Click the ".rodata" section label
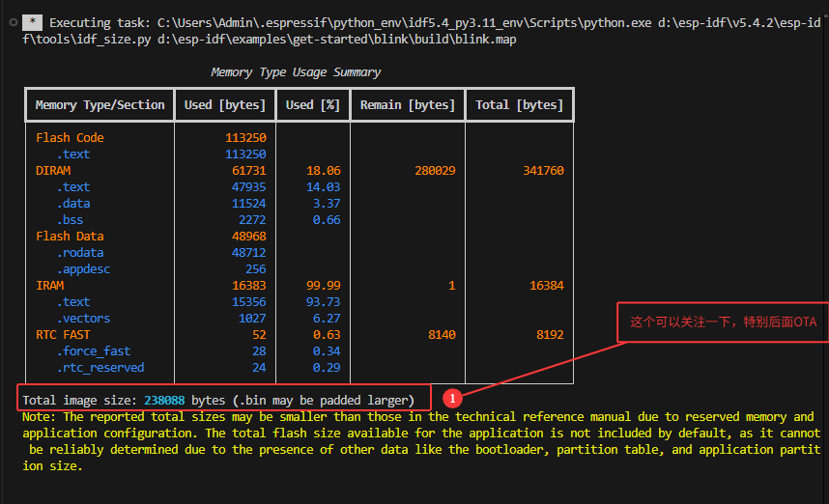Screen dimensions: 829x504 [x=80, y=252]
